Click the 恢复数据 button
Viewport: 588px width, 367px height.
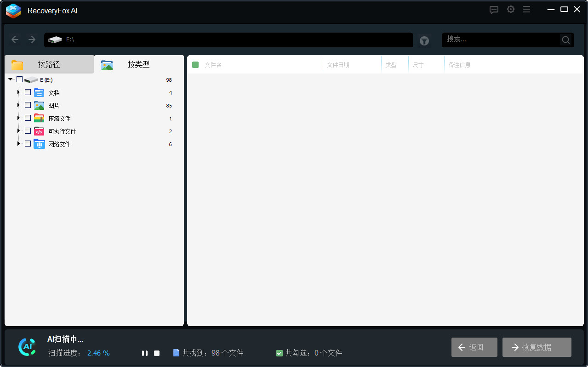537,347
